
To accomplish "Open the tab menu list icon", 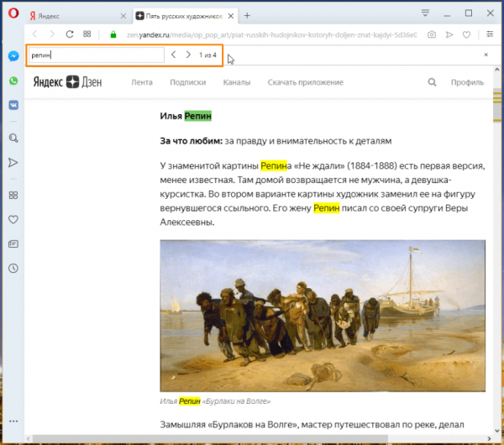I will [425, 13].
